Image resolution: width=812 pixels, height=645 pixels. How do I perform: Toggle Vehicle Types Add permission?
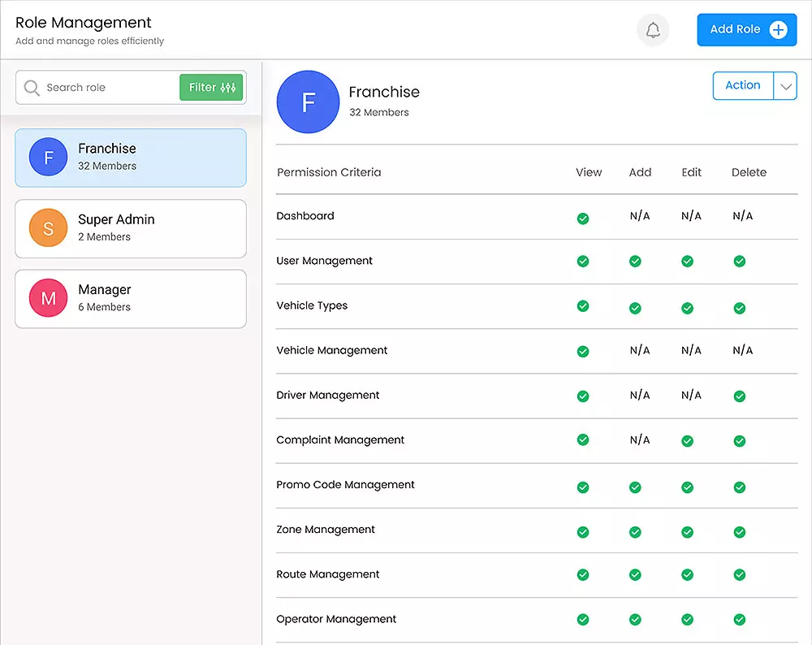(636, 308)
